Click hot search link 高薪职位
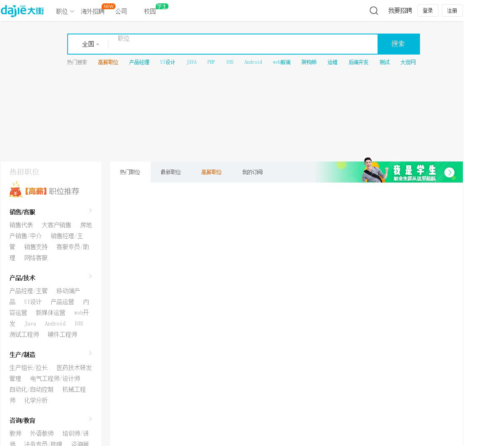Viewport: 504px width, 446px height. click(108, 62)
